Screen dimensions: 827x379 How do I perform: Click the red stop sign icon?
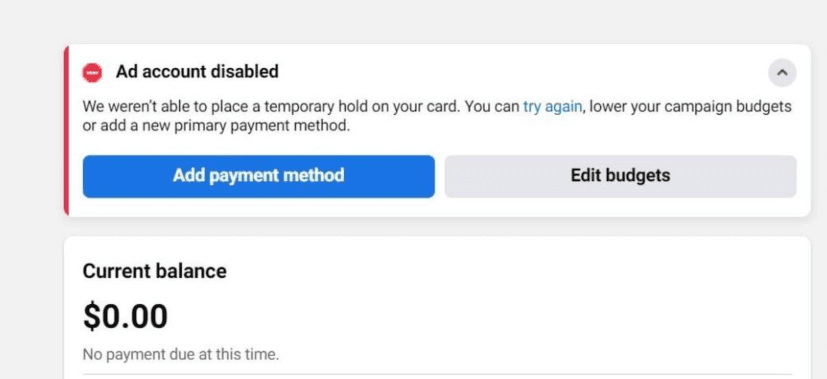[92, 72]
